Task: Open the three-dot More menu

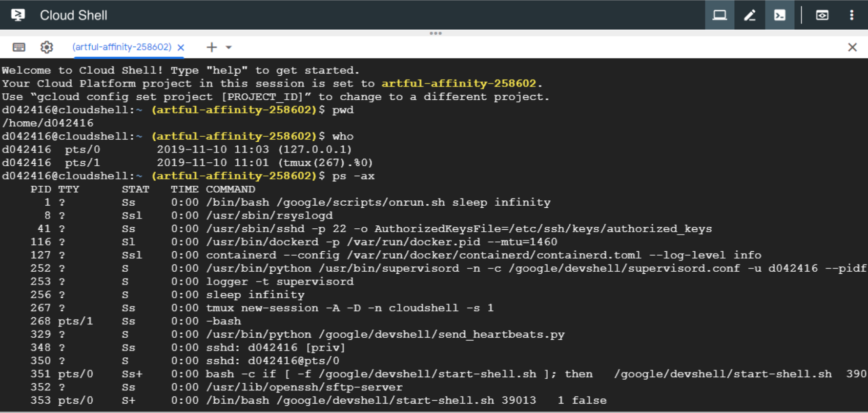Action: pyautogui.click(x=852, y=15)
